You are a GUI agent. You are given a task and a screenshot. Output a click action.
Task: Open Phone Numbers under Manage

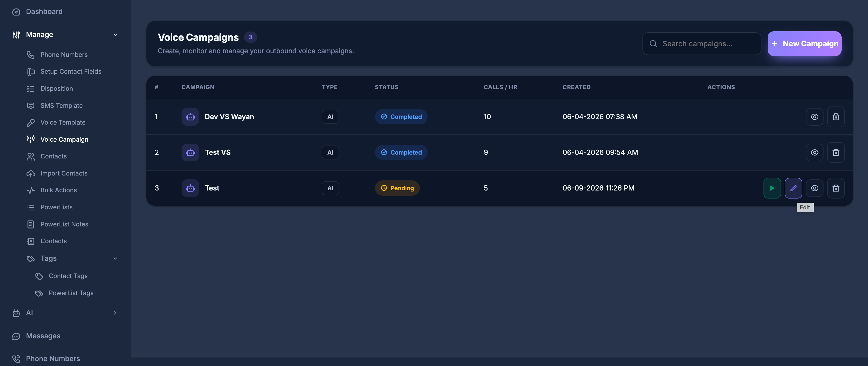pos(64,55)
